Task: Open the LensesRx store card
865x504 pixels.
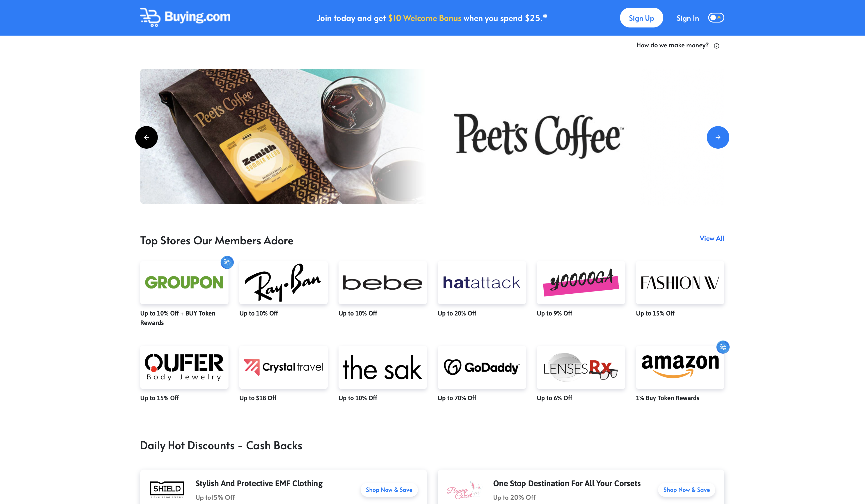Action: tap(581, 367)
